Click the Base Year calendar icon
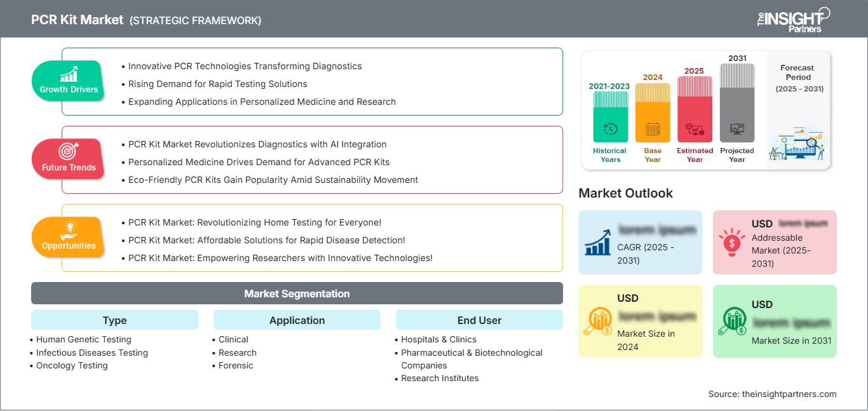 pos(653,130)
